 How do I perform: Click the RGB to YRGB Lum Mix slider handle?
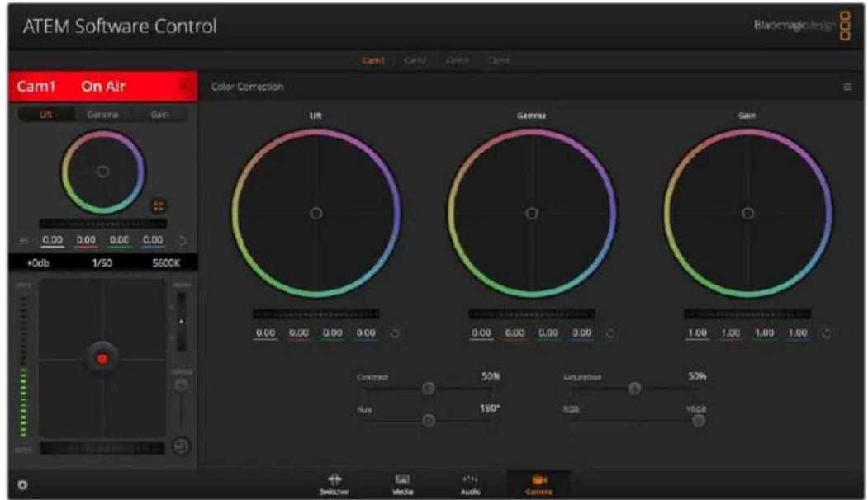(699, 421)
